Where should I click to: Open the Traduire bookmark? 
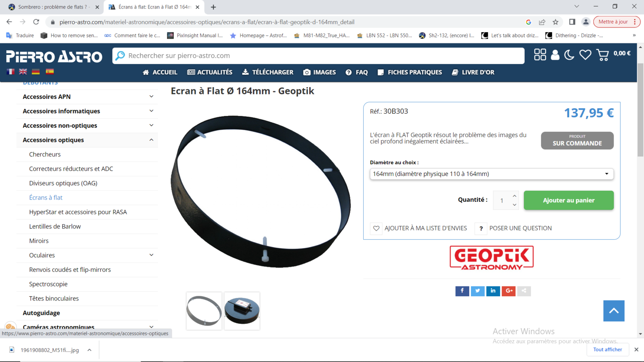pos(20,35)
